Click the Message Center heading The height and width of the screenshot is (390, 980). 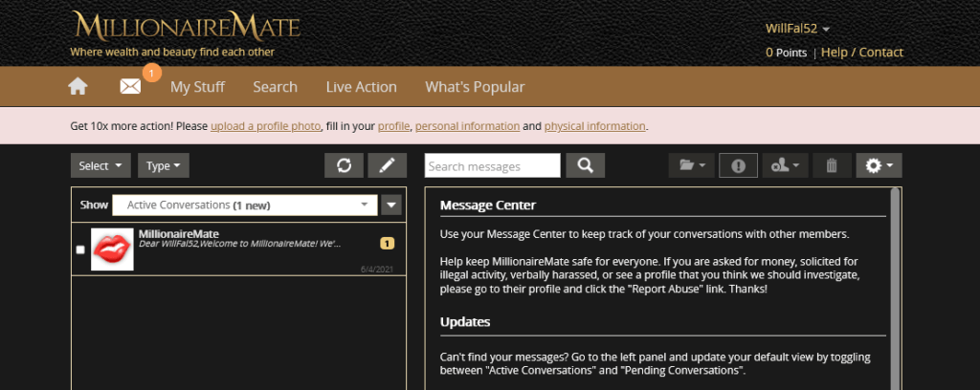point(487,206)
